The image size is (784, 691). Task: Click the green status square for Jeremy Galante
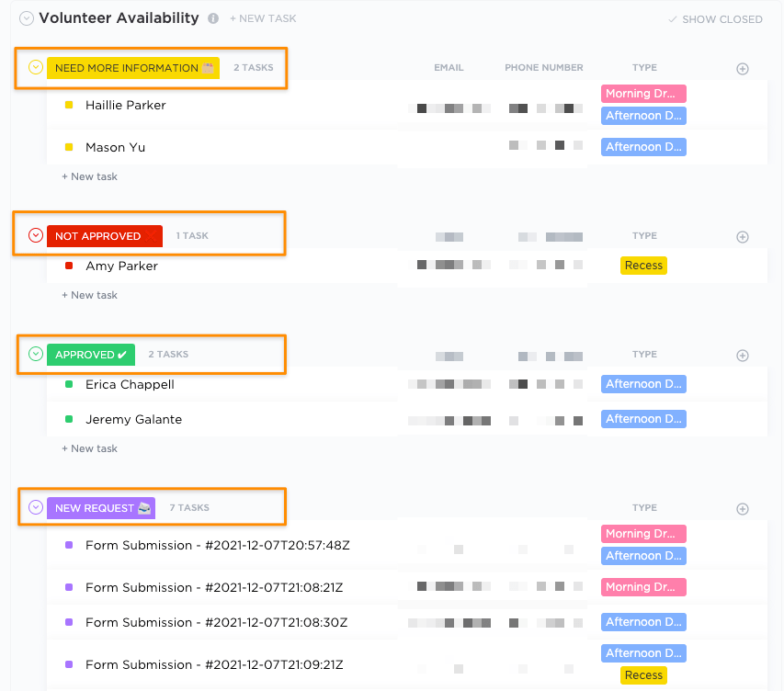pos(69,420)
